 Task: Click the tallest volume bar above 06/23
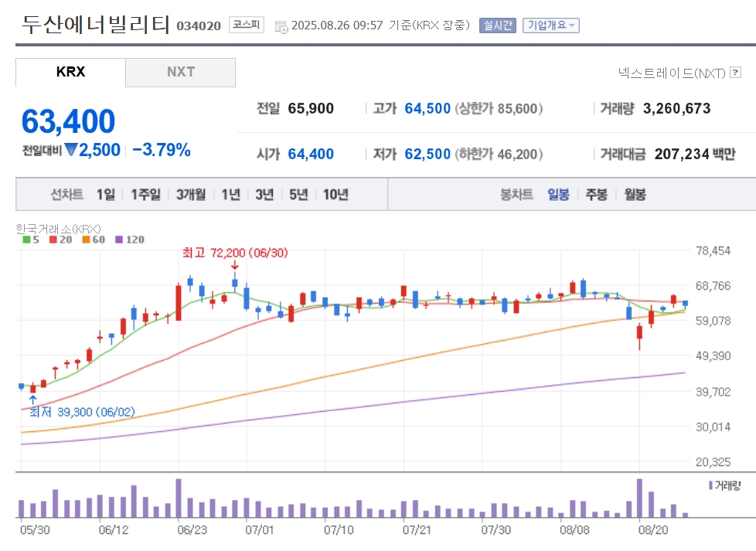(179, 498)
